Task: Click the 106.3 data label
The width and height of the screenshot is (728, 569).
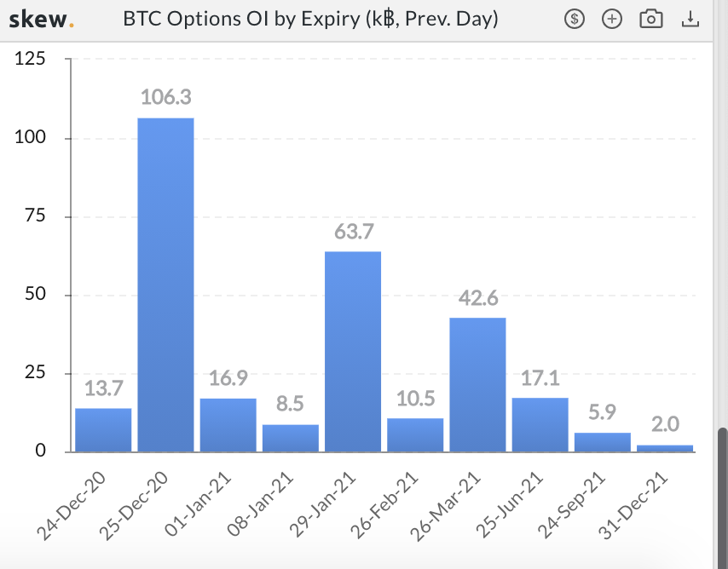Action: (165, 97)
